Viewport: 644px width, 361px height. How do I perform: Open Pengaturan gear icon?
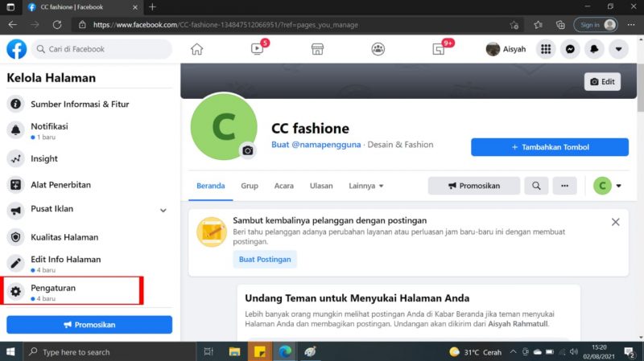pyautogui.click(x=15, y=291)
